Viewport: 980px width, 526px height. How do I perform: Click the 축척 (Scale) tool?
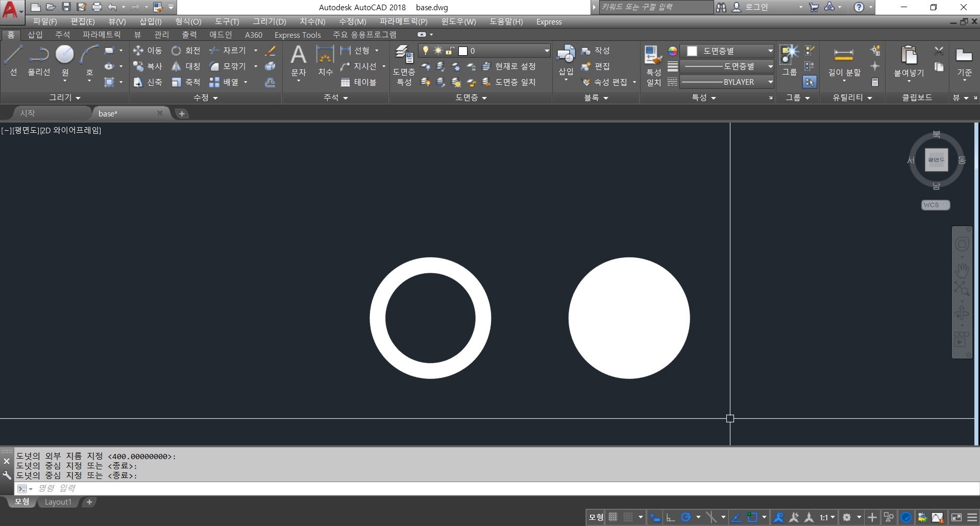[x=186, y=82]
